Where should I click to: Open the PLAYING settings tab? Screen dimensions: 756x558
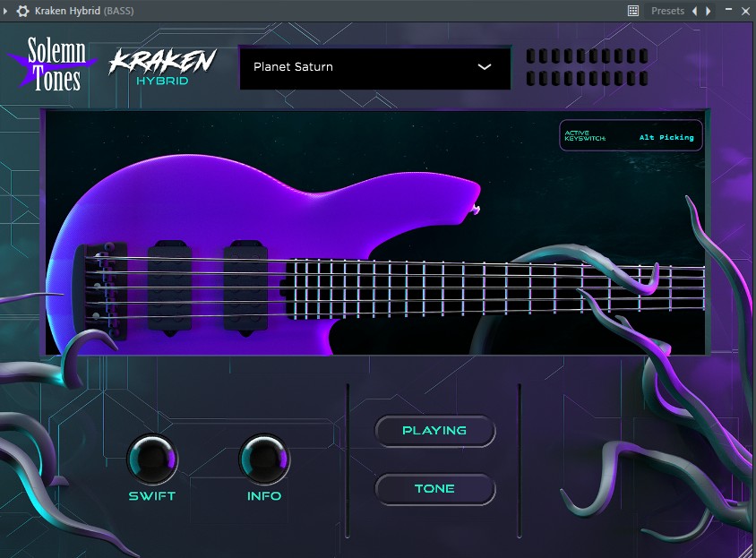click(435, 431)
